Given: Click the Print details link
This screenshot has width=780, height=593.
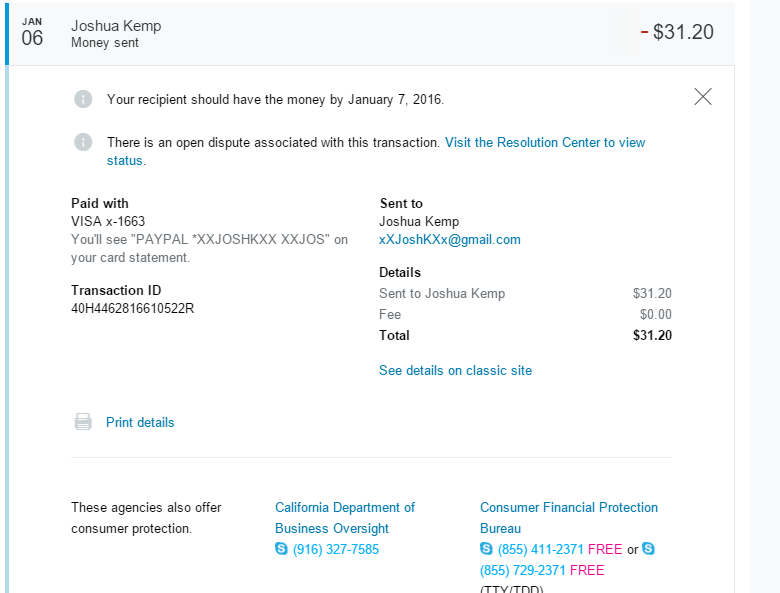Looking at the screenshot, I should tap(140, 422).
